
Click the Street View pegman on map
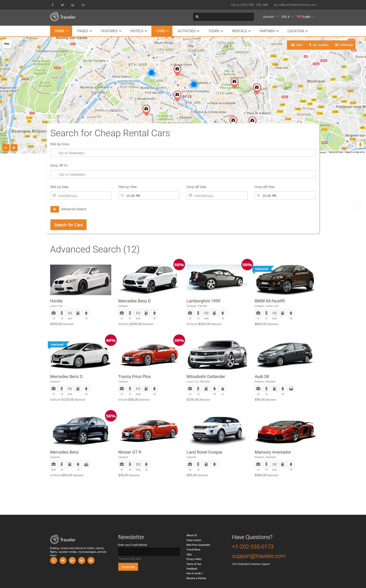point(360,144)
